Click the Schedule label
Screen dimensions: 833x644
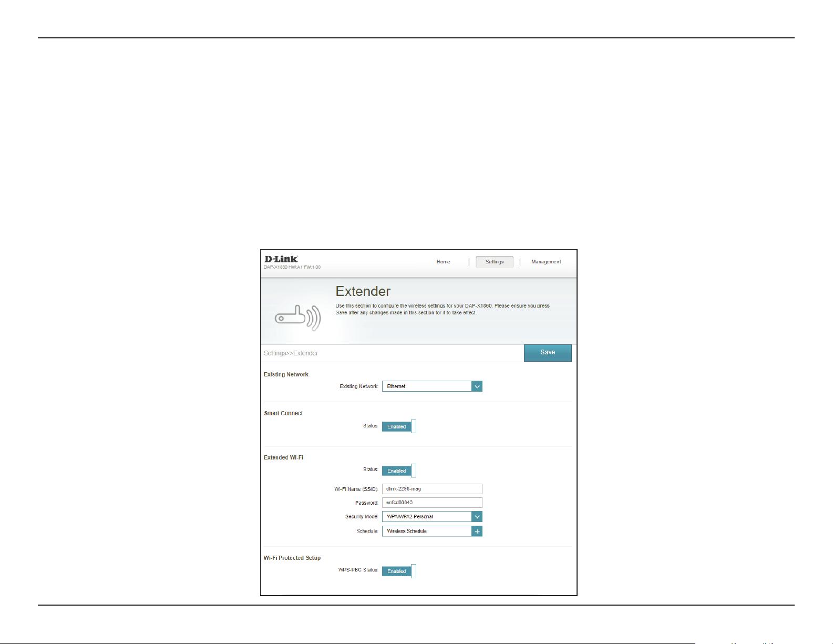point(367,531)
